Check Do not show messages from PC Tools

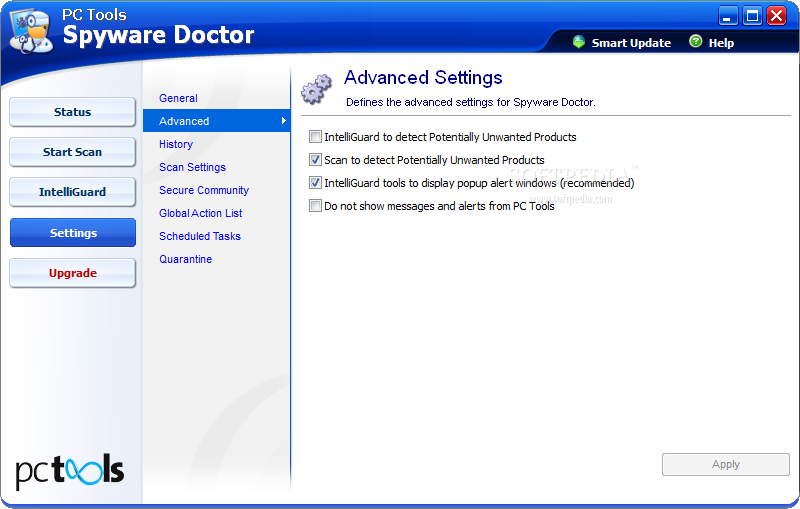click(x=315, y=206)
